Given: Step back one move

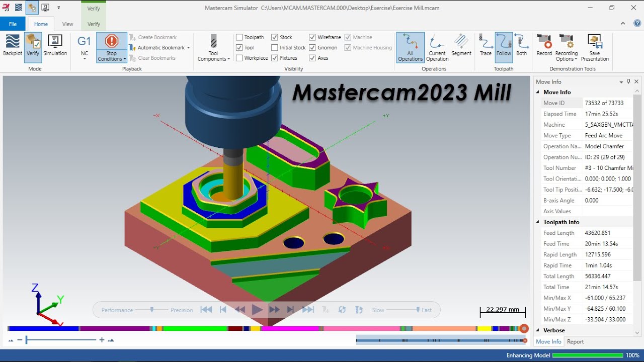Looking at the screenshot, I should [x=223, y=310].
